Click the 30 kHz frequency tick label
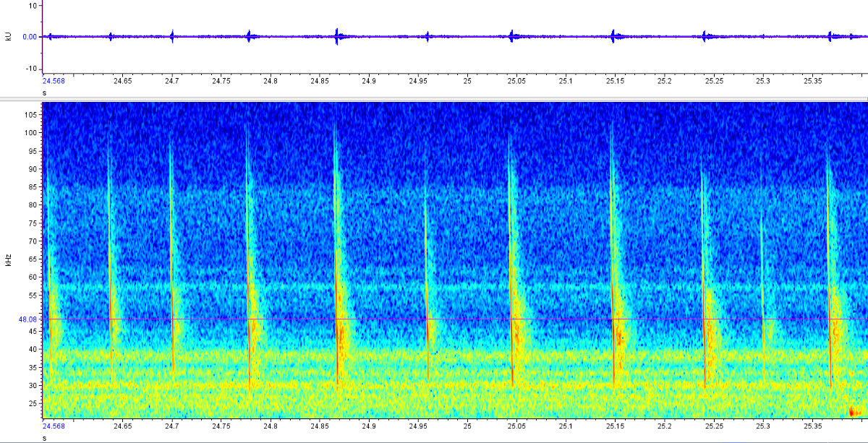868x443 pixels. coord(33,385)
